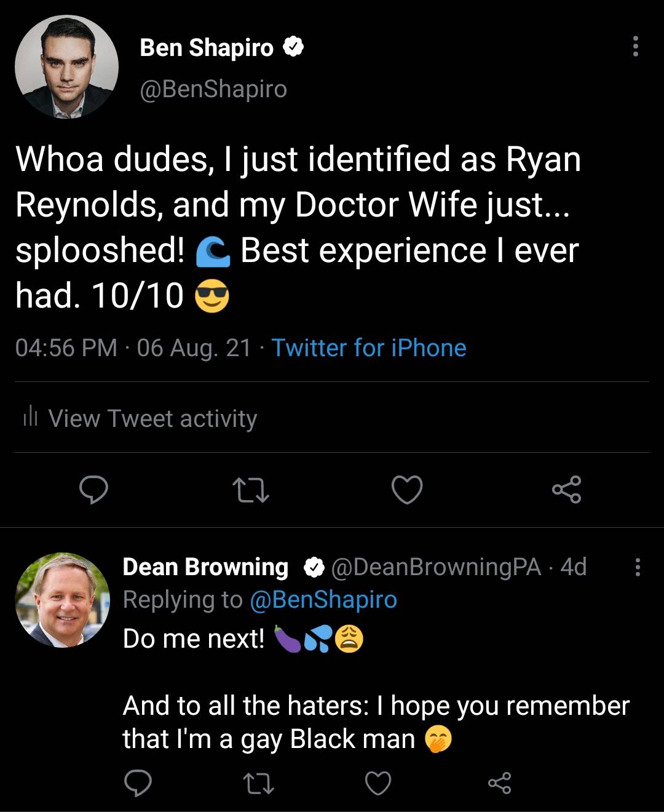Tap the @BenShapiro handle under the name
Image resolution: width=664 pixels, height=812 pixels.
pos(213,89)
